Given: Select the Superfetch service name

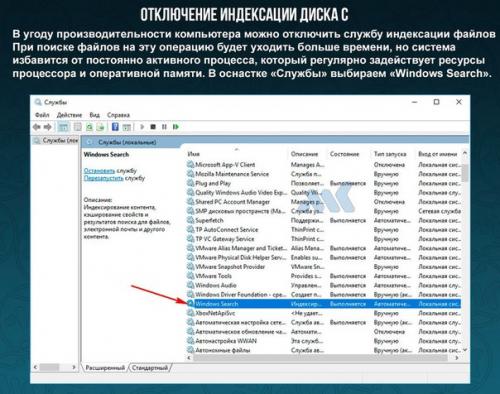Looking at the screenshot, I should coord(209,220).
